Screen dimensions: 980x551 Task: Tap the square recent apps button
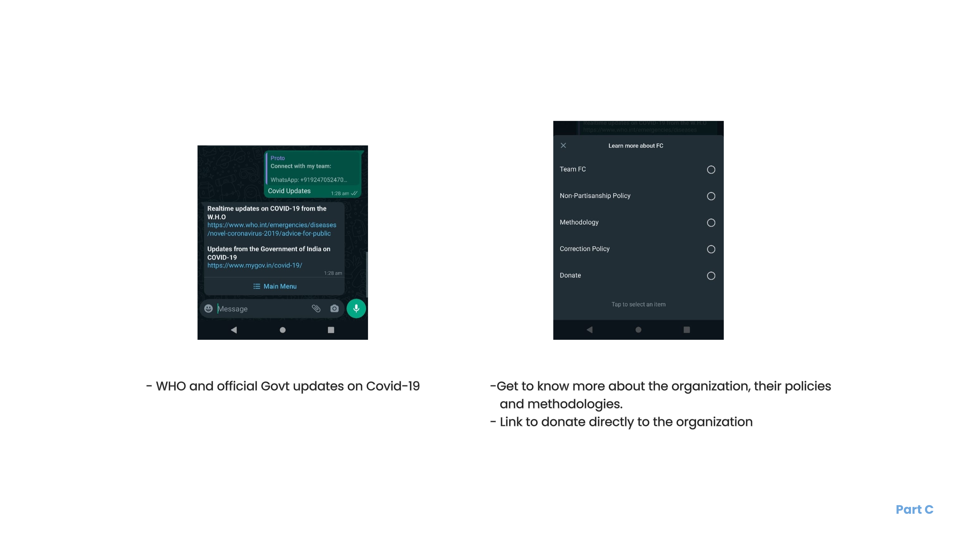tap(330, 330)
